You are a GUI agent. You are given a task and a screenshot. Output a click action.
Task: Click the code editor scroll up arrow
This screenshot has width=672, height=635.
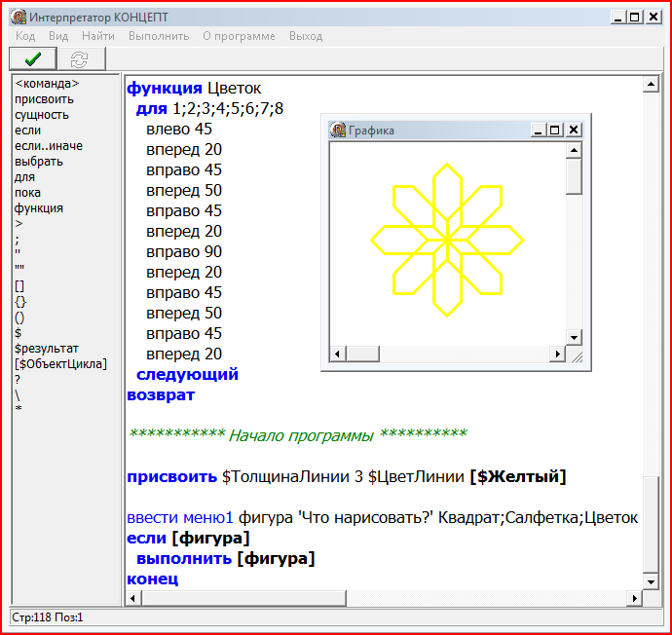651,85
